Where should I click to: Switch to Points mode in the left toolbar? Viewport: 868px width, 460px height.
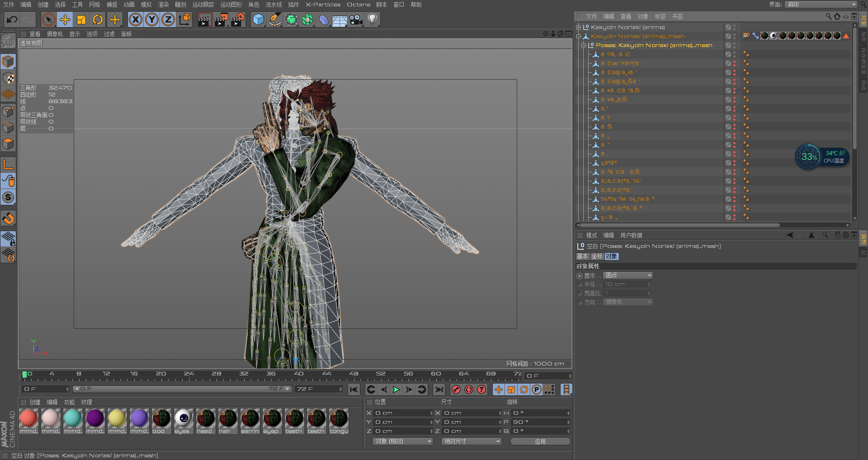(x=8, y=111)
